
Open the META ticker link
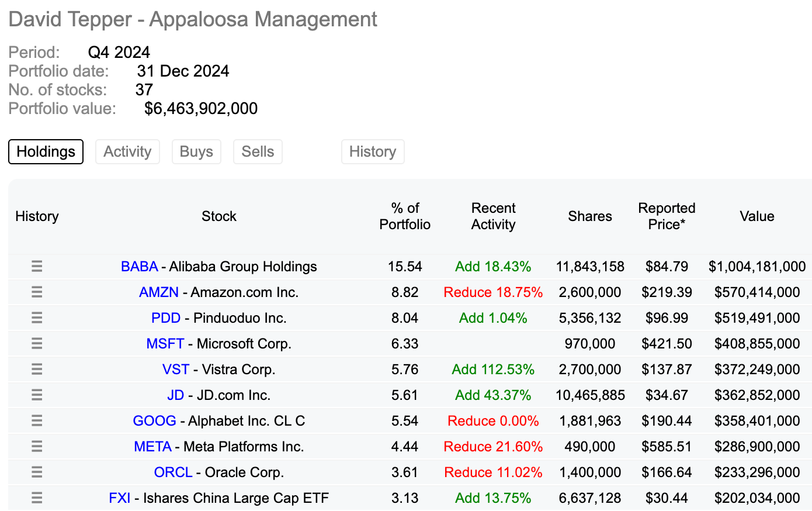point(153,447)
